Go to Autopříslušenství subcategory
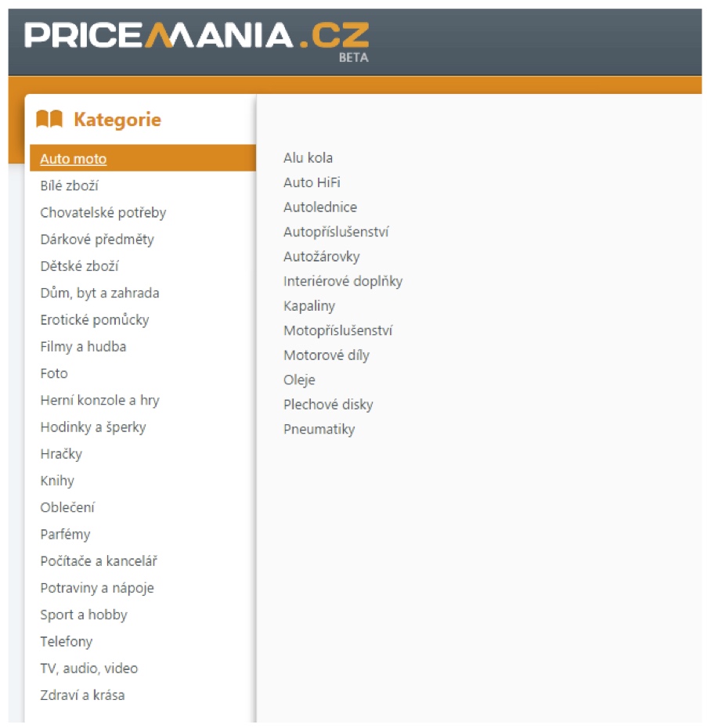707x728 pixels. tap(336, 232)
